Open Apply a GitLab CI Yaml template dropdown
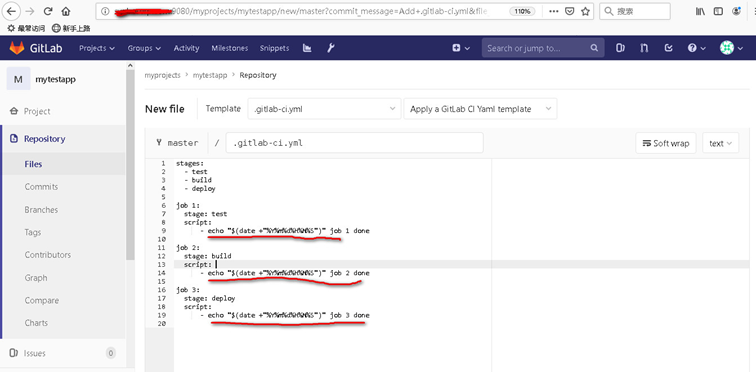Screen dimensions: 756x372 480,109
